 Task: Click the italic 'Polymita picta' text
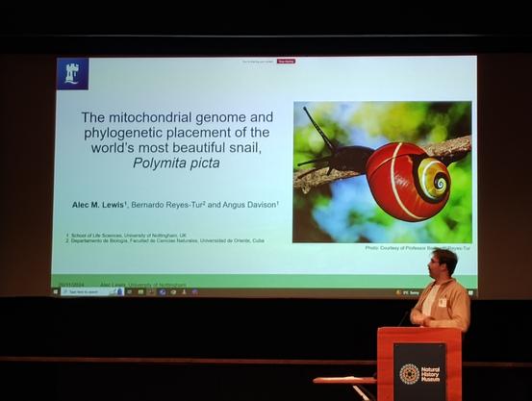(176, 163)
